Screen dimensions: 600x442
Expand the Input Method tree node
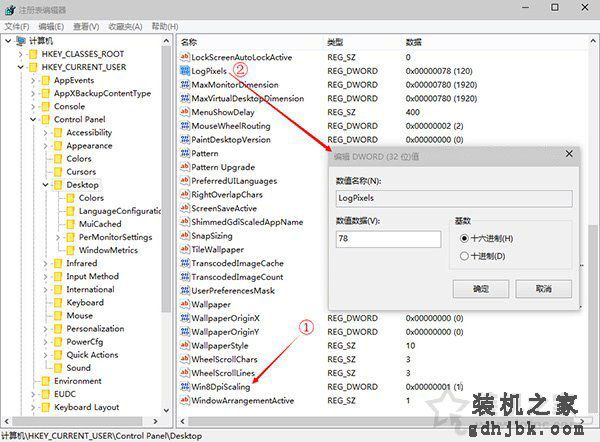[x=46, y=277]
